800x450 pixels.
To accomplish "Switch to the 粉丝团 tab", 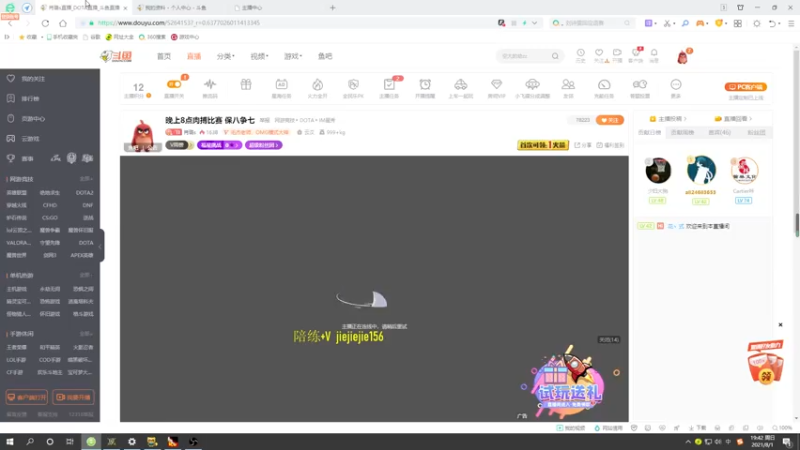I will tap(756, 132).
